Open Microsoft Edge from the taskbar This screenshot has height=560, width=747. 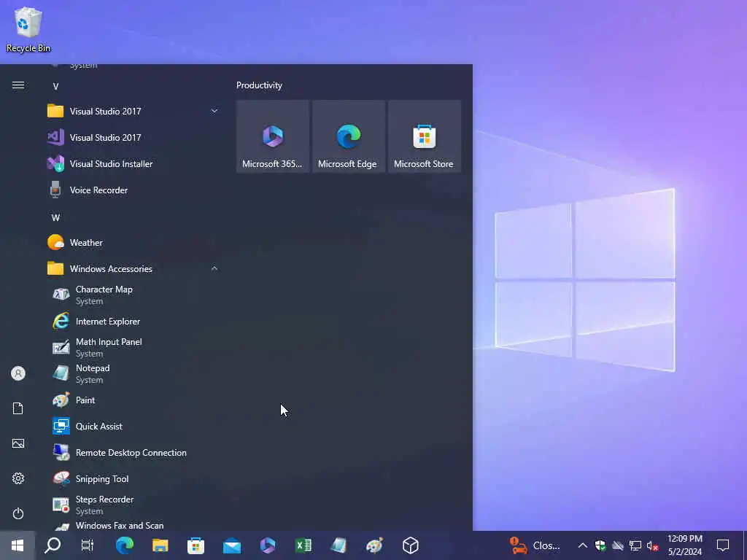click(x=124, y=545)
